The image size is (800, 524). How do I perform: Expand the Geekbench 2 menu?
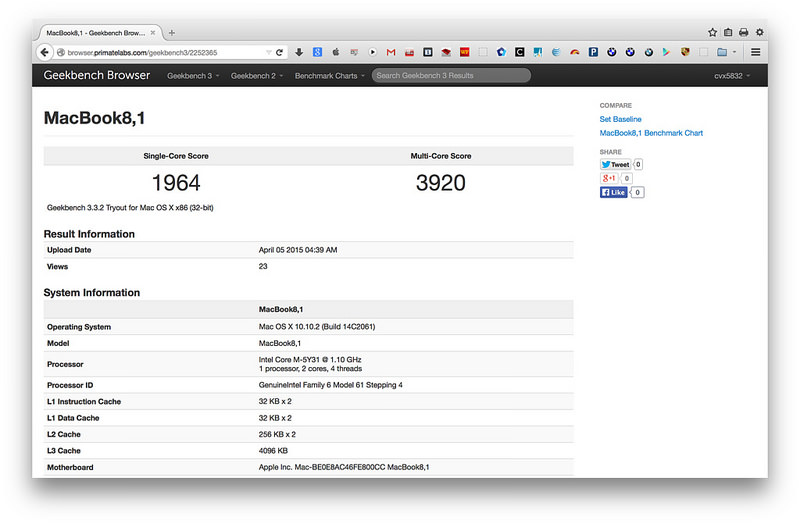257,76
